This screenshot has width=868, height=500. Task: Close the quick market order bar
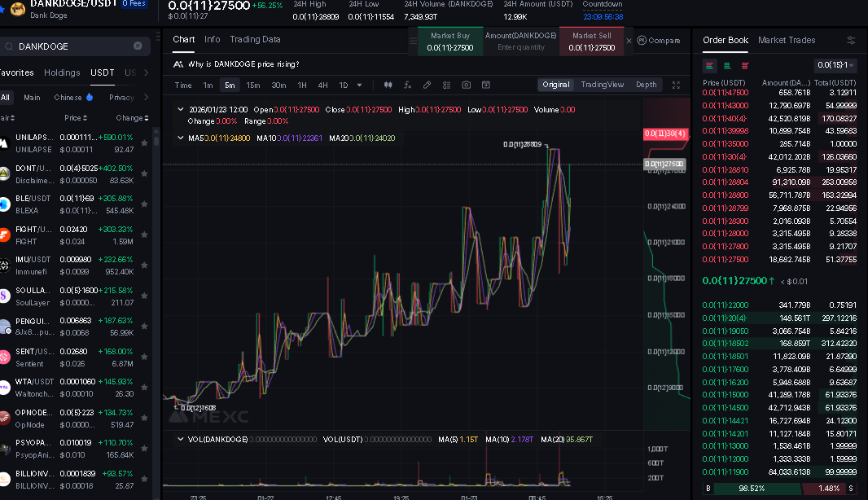pos(629,41)
